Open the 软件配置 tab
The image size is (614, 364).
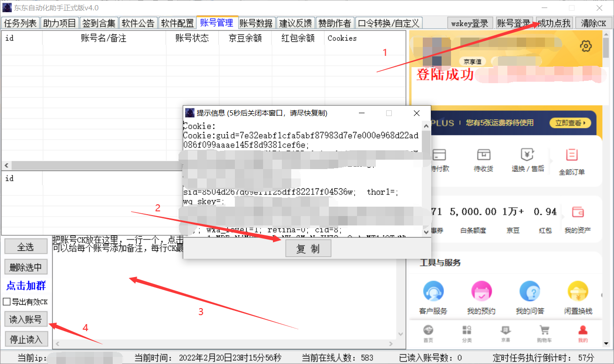tap(177, 23)
